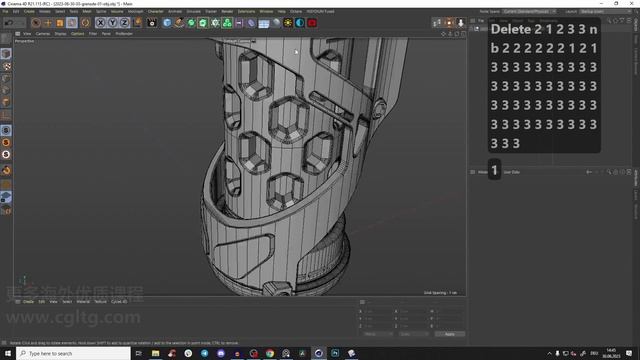This screenshot has width=640, height=360.
Task: Toggle the Z axis lock
Action: tap(124, 23)
